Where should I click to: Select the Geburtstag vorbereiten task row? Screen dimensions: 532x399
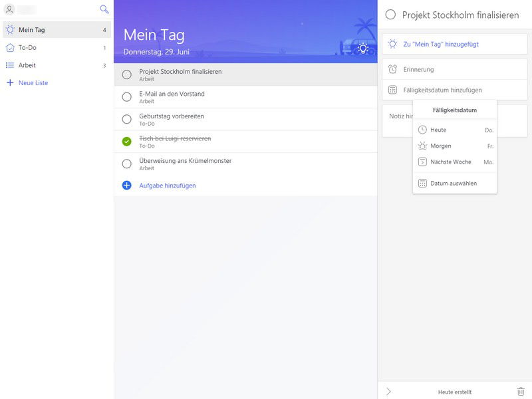coord(245,119)
